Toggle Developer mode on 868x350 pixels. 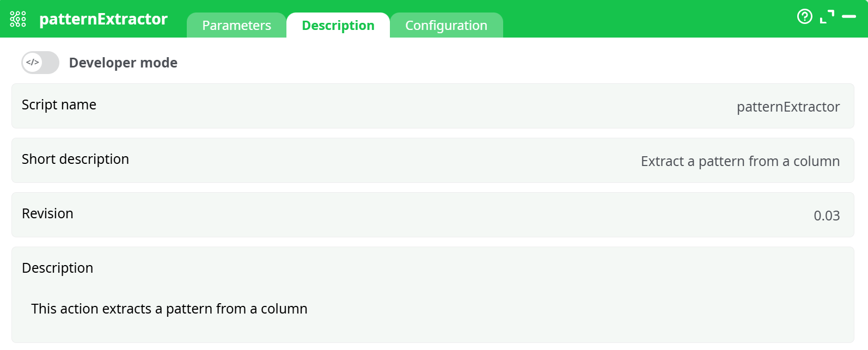40,62
